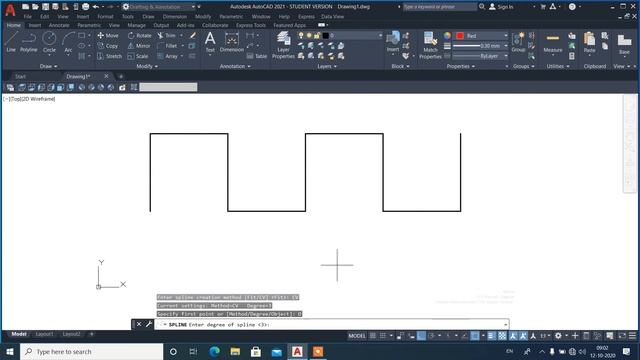The image size is (640, 360).
Task: Click the command line input field
Action: click(x=331, y=324)
